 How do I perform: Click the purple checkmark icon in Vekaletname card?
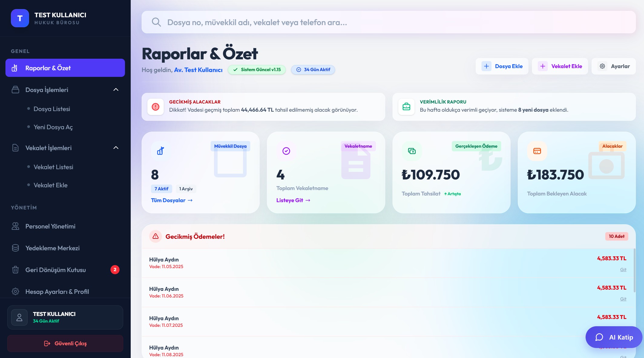pos(286,151)
